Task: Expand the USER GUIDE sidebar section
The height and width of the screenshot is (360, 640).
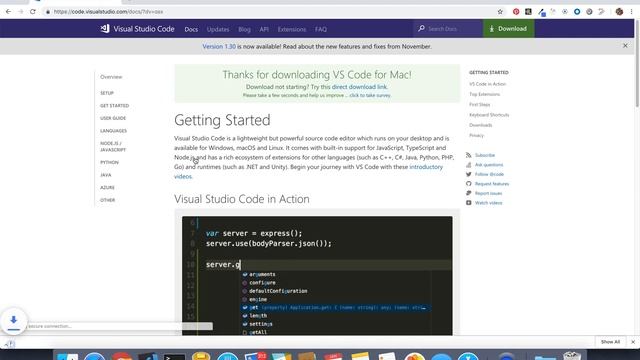Action: (x=113, y=118)
